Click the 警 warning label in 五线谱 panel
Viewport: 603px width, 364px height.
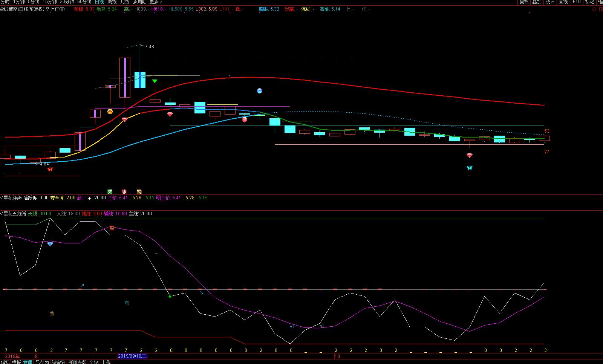point(112,228)
